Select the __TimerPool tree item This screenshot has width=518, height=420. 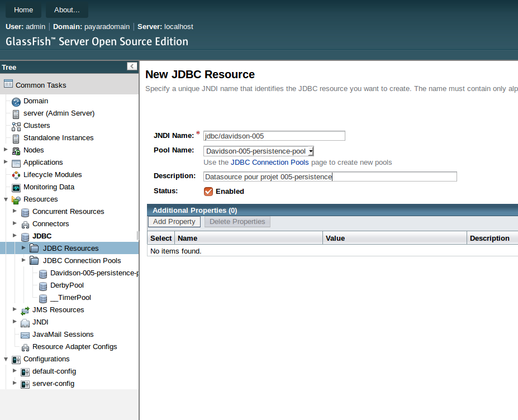pyautogui.click(x=71, y=298)
